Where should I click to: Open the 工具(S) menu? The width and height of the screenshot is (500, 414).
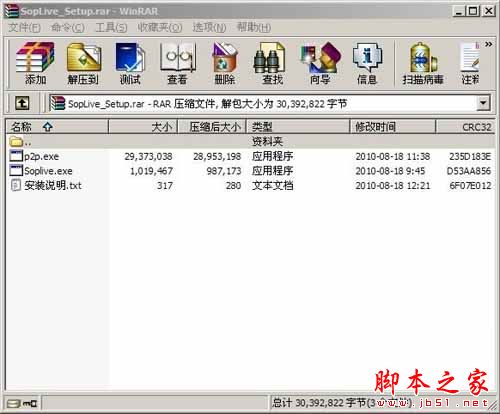tap(111, 27)
